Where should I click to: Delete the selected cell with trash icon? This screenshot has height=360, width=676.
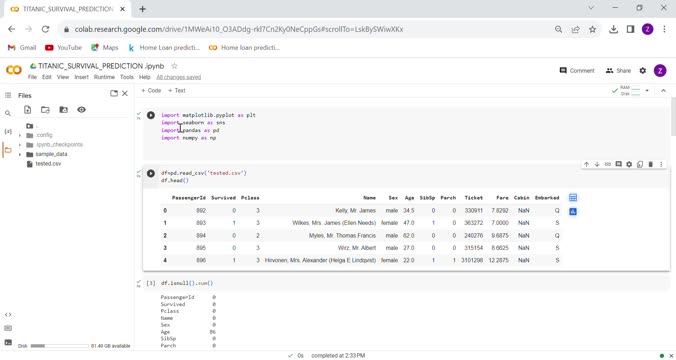point(651,164)
